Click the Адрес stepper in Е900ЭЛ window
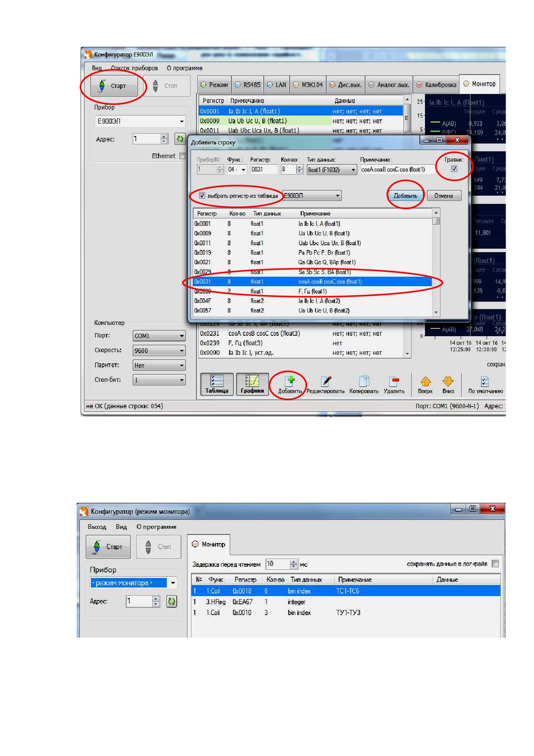Image resolution: width=534 pixels, height=756 pixels. 164,139
